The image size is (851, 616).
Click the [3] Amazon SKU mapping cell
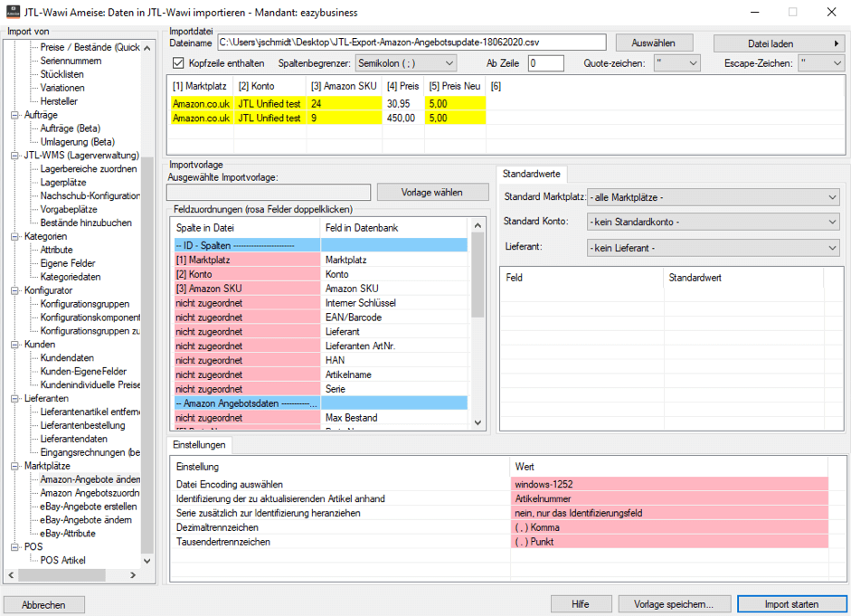click(248, 289)
